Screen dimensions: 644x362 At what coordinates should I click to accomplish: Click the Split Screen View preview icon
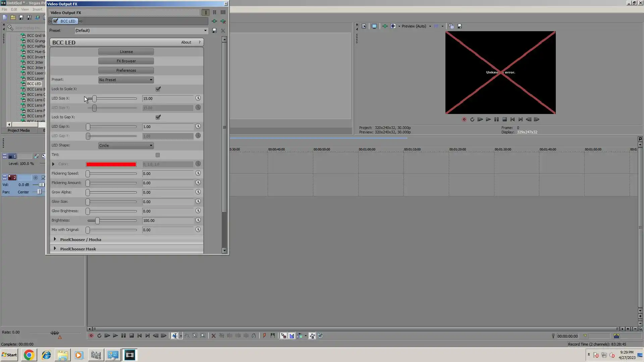tap(393, 26)
